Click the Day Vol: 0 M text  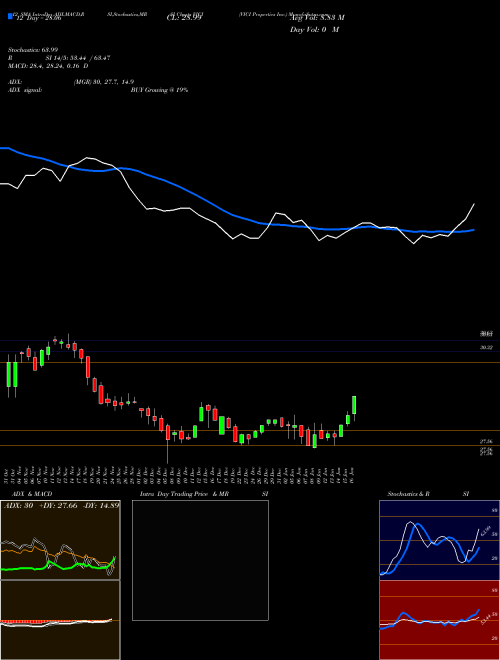coord(315,29)
